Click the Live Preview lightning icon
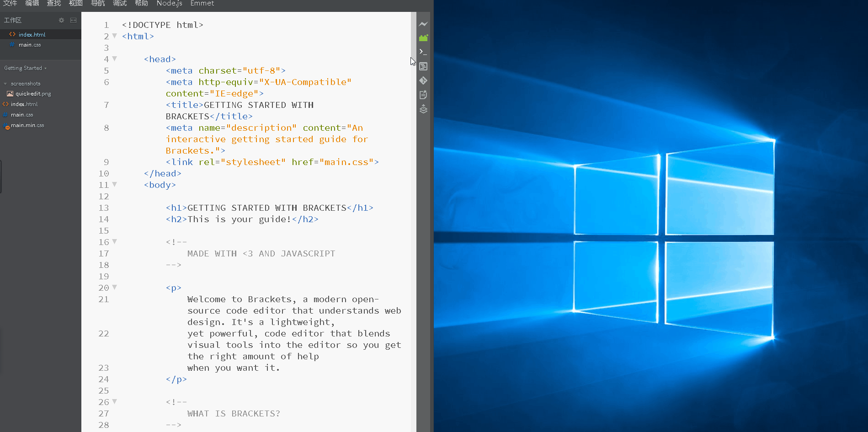This screenshot has width=868, height=432. pyautogui.click(x=423, y=24)
